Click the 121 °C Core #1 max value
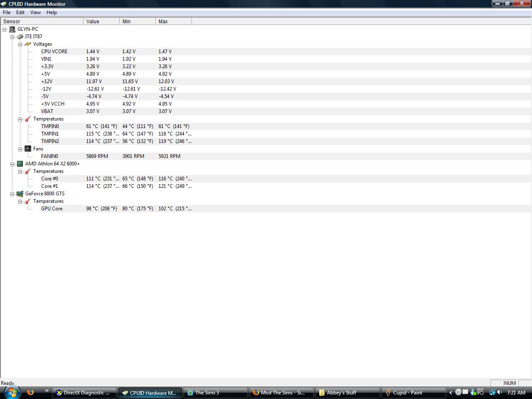The height and width of the screenshot is (399, 532). click(x=175, y=186)
